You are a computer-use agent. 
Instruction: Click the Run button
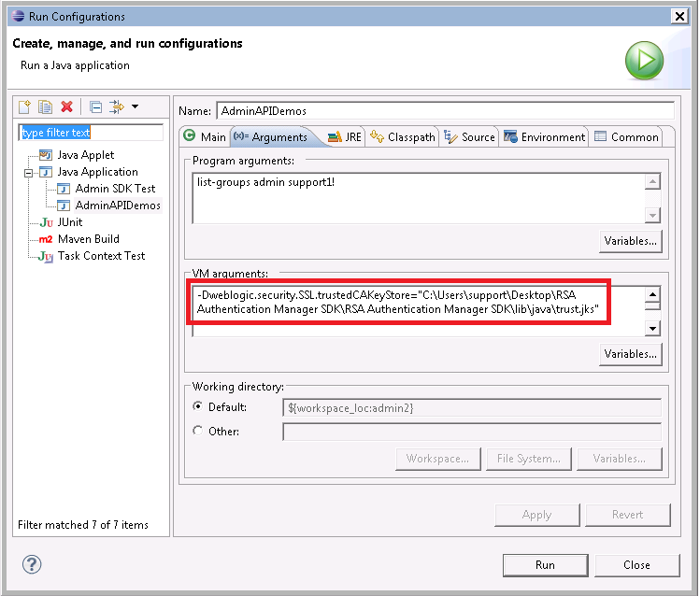pyautogui.click(x=545, y=565)
